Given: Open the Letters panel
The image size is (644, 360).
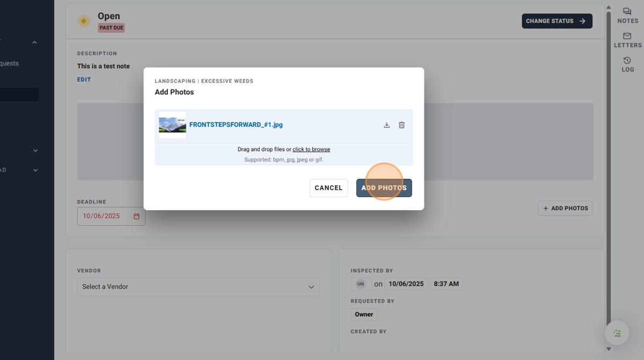Looking at the screenshot, I should tap(627, 40).
